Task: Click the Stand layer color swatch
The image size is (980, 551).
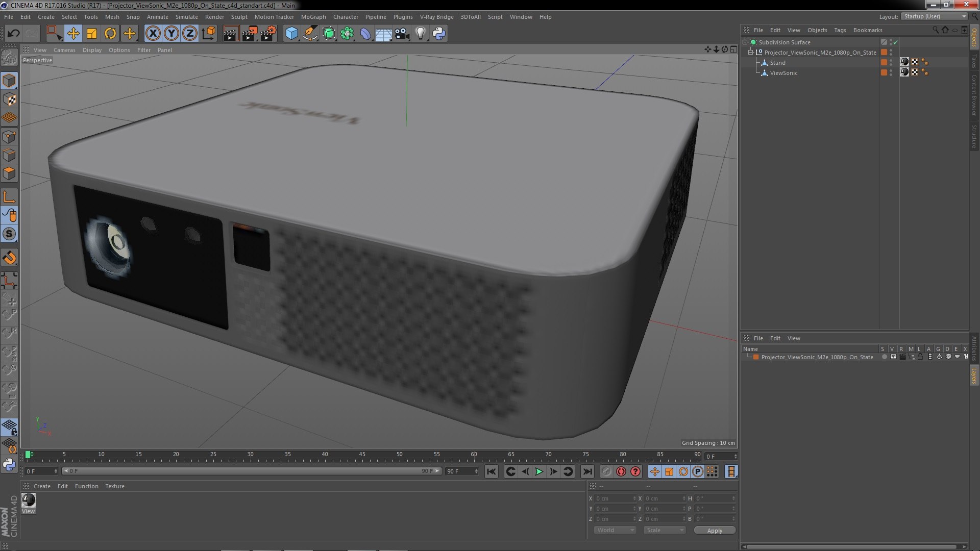Action: point(884,63)
